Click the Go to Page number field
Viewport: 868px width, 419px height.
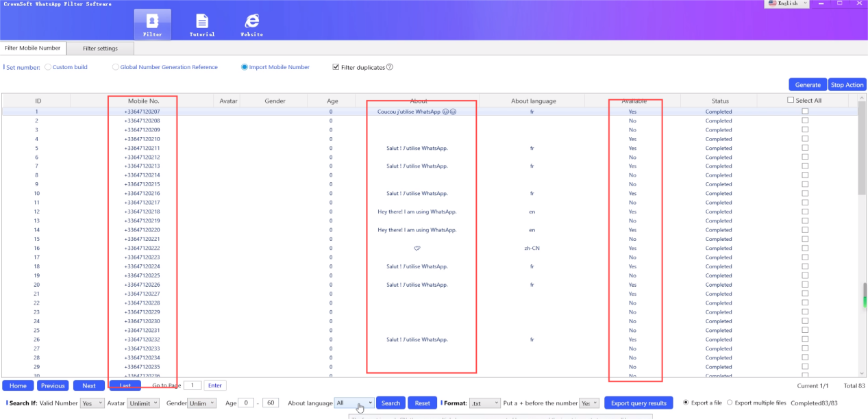click(x=193, y=385)
